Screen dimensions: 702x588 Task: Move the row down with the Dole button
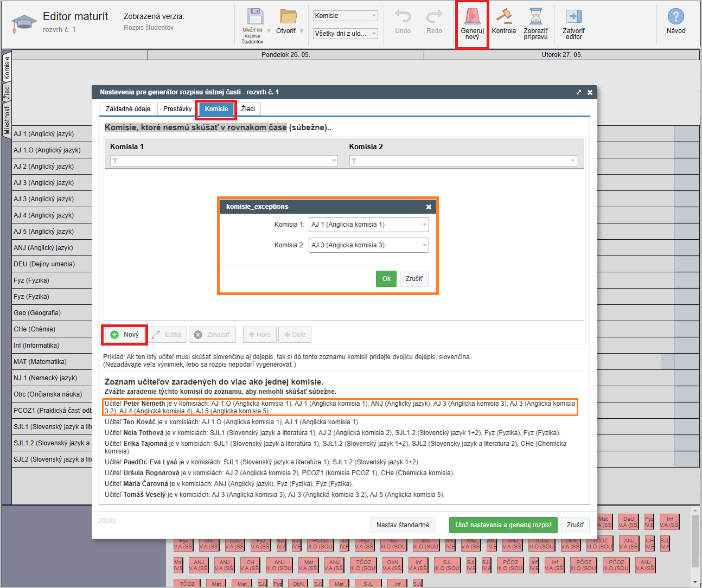coord(295,335)
